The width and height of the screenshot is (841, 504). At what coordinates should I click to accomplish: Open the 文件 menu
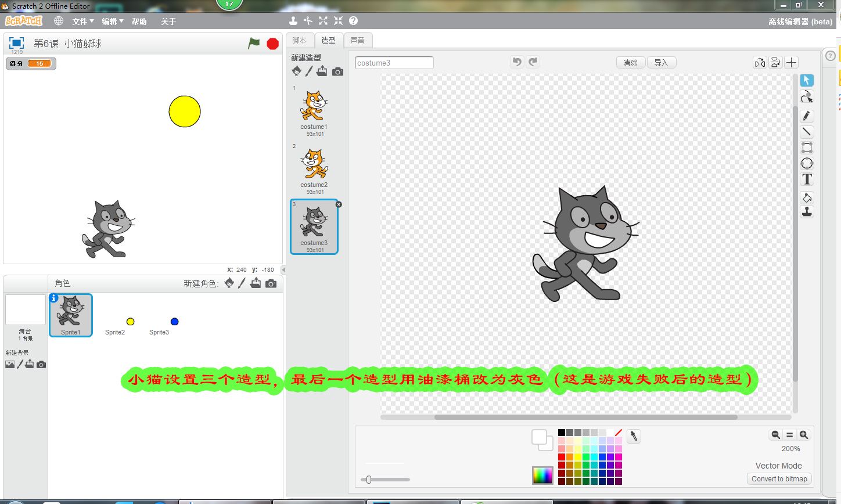point(83,21)
